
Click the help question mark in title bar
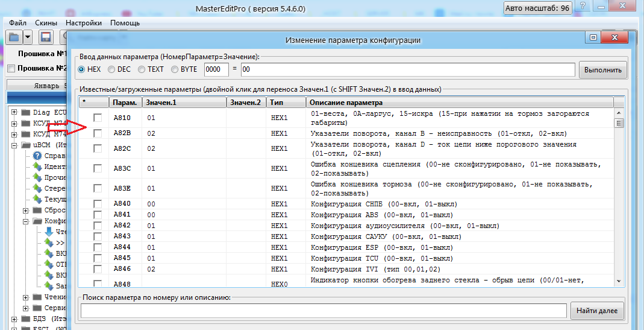coord(583,7)
